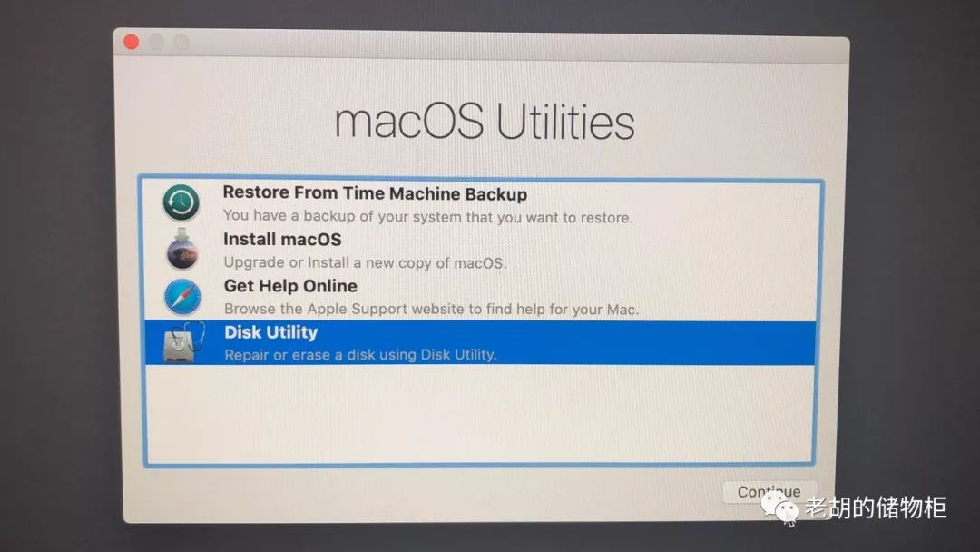Click the window title bar

pyautogui.click(x=481, y=45)
